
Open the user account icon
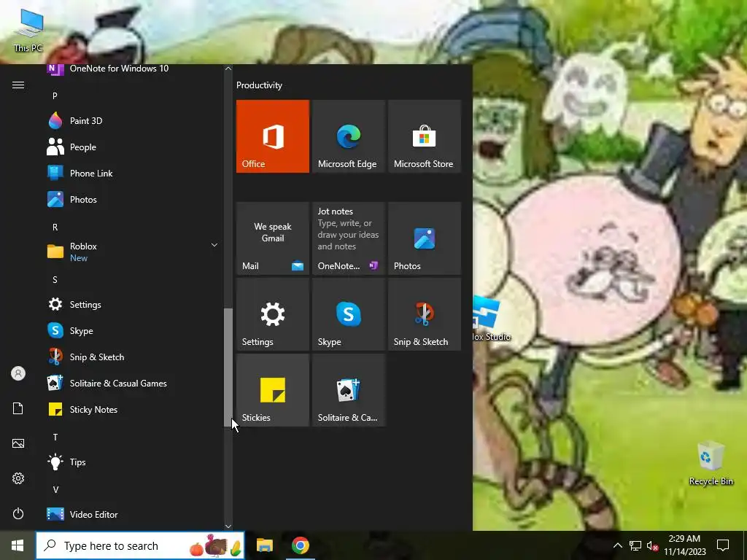coord(18,373)
